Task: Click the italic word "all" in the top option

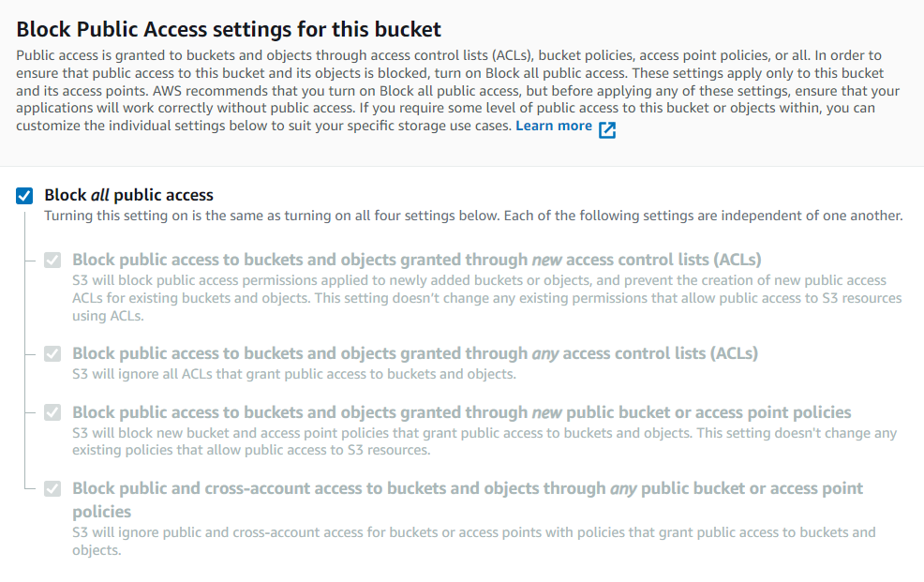Action: (x=100, y=196)
